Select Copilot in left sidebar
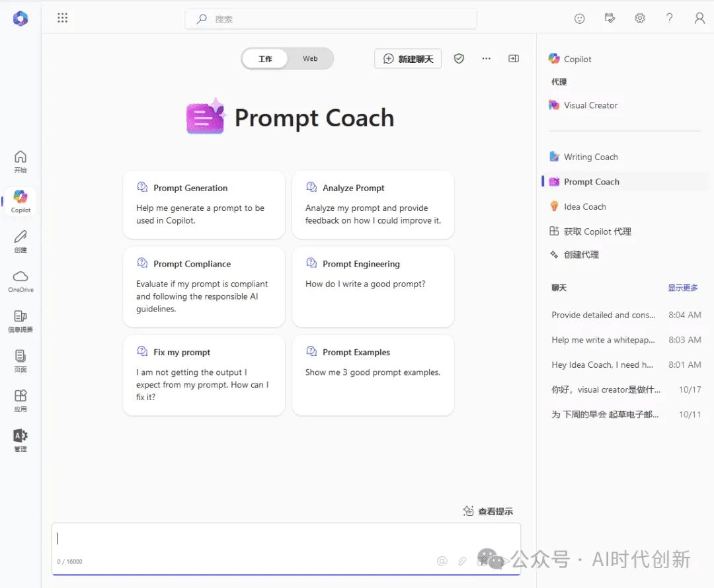The height and width of the screenshot is (588, 714). (x=20, y=201)
